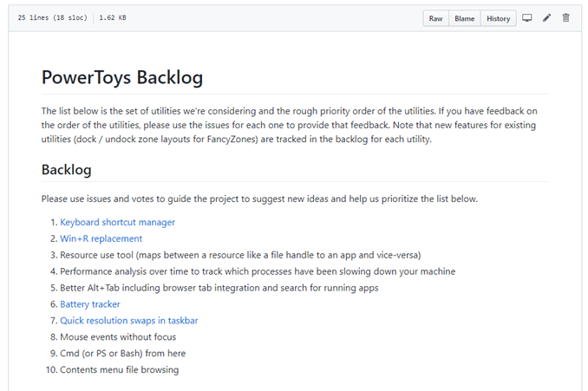Image resolution: width=588 pixels, height=391 pixels.
Task: Click Contents menu file browsing item
Action: pos(119,370)
